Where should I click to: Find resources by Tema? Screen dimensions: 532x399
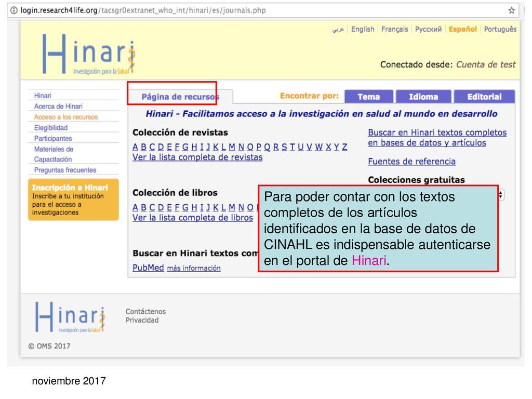click(369, 97)
